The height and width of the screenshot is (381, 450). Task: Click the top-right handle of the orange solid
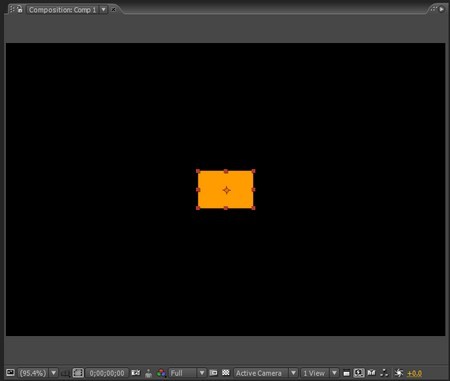click(254, 171)
